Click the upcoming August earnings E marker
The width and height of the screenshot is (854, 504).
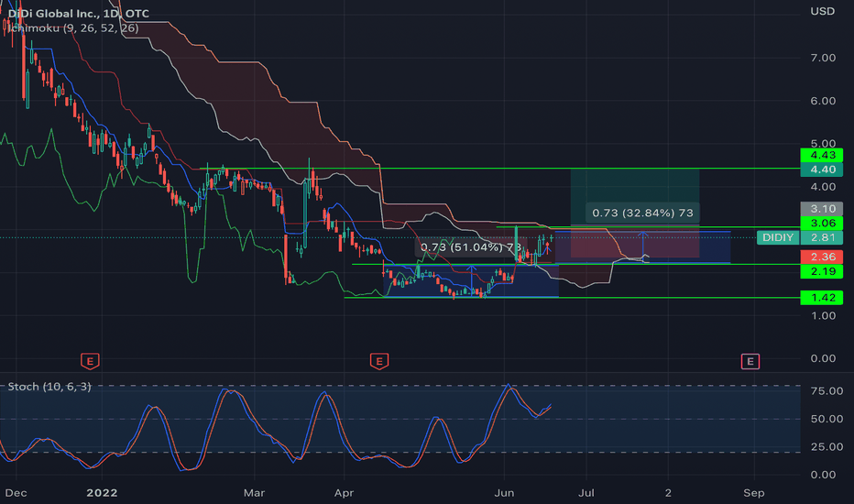point(750,361)
